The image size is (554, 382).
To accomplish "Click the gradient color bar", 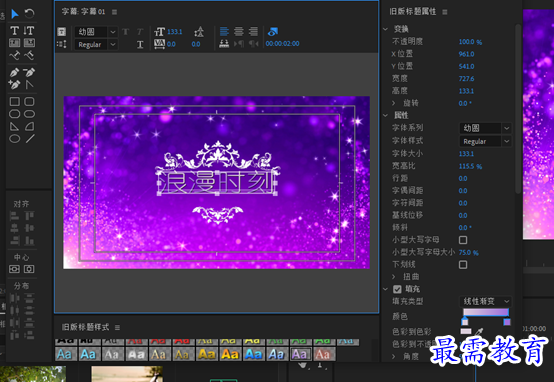I will pyautogui.click(x=486, y=312).
